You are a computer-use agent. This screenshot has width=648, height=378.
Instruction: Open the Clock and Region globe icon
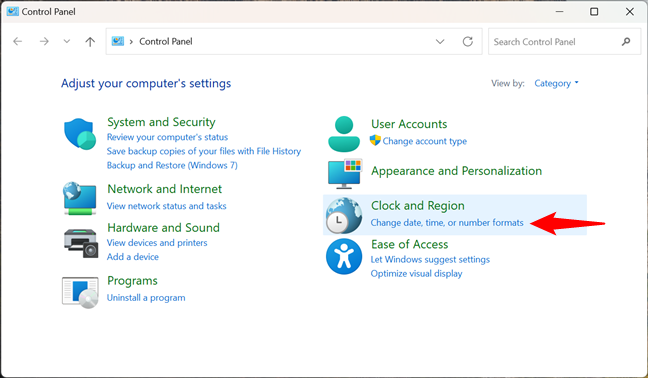tap(344, 216)
